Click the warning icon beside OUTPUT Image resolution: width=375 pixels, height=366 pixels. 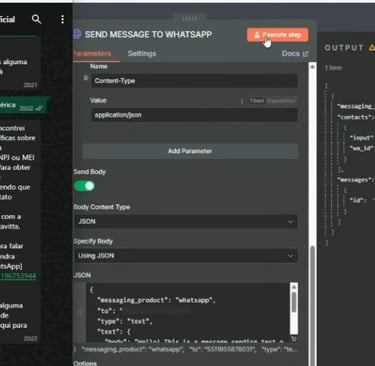(x=371, y=48)
